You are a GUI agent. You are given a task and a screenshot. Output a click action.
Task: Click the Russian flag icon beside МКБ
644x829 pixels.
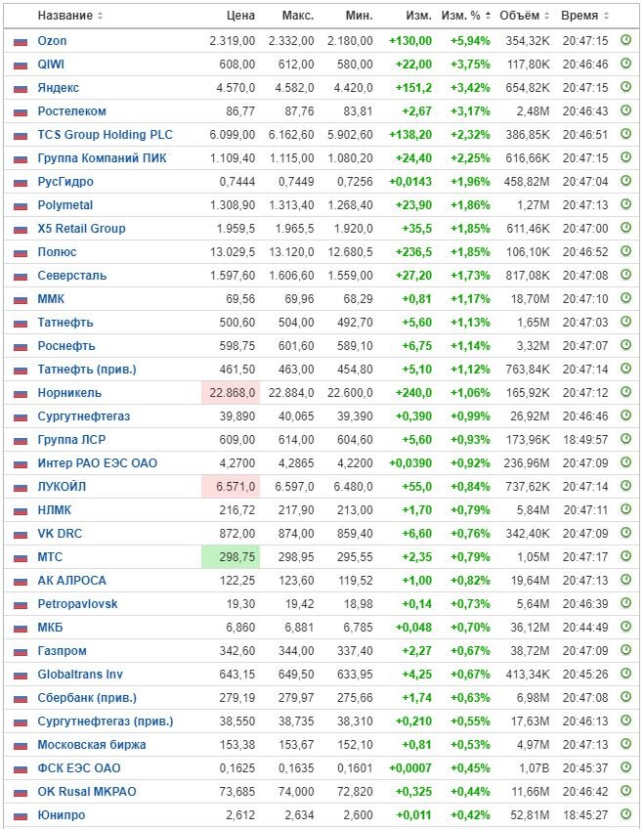pyautogui.click(x=21, y=628)
